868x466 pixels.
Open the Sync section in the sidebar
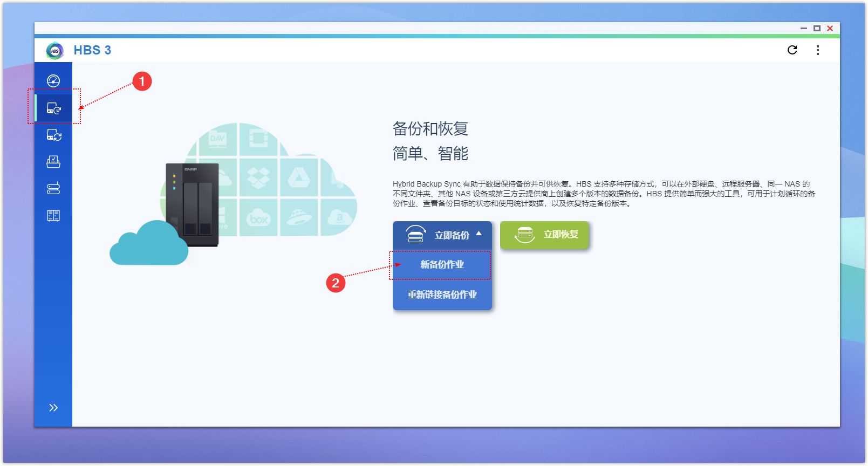53,135
